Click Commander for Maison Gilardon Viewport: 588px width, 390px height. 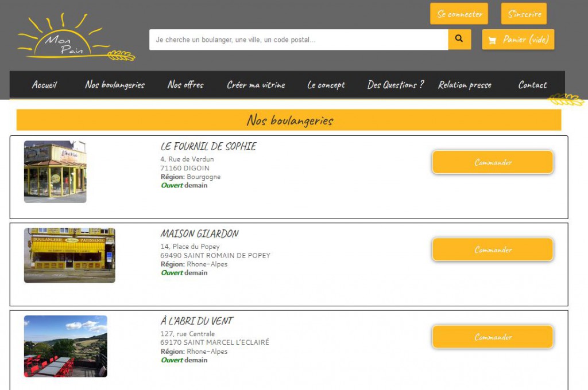(x=493, y=250)
